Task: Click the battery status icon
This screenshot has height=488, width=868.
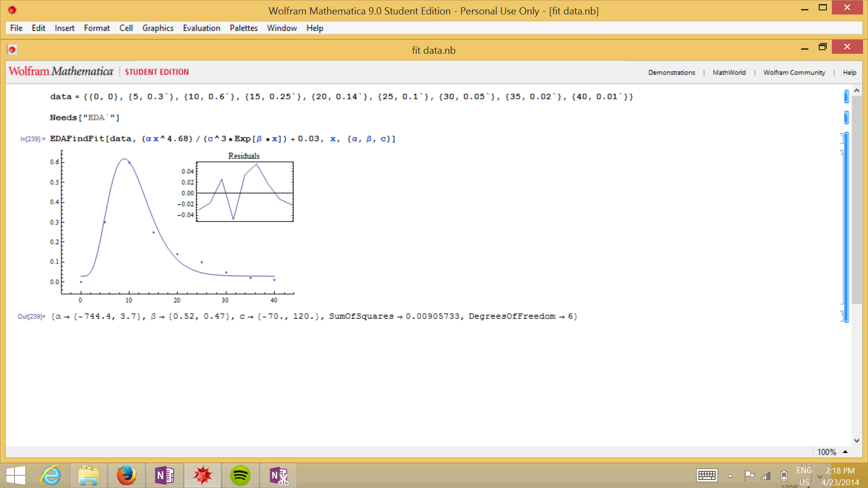Action: tap(784, 476)
